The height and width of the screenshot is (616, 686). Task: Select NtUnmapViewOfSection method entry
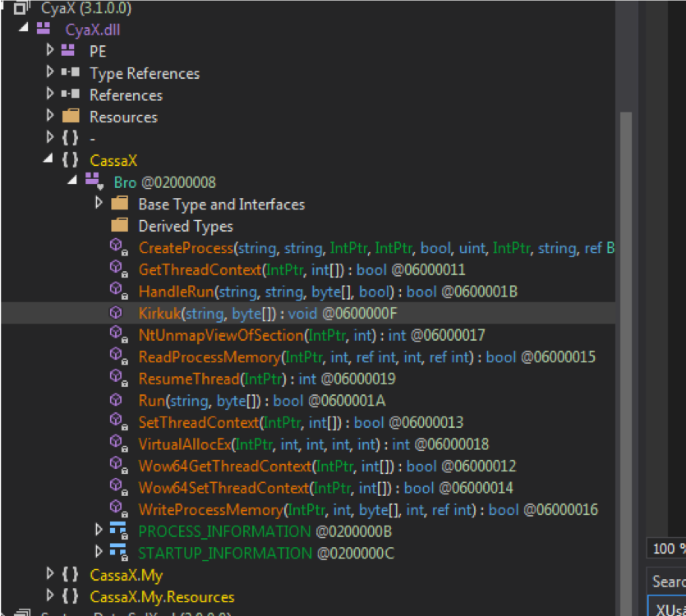[221, 335]
